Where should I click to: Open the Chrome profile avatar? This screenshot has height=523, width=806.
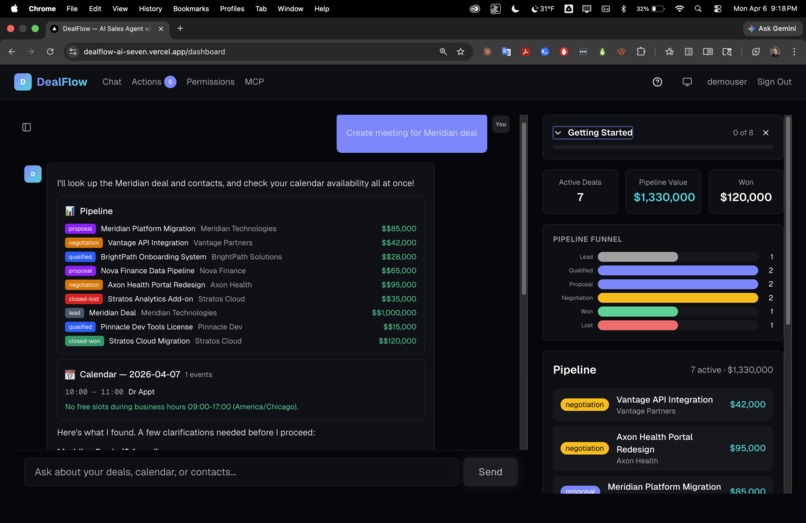tap(775, 51)
